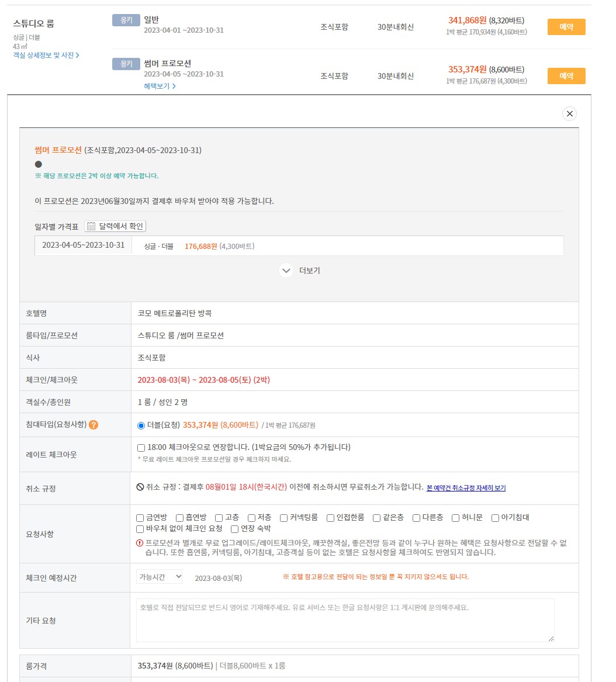Click the 2023-04-05~2023-10-31 date cell in price table
The width and height of the screenshot is (616, 682).
pos(83,245)
